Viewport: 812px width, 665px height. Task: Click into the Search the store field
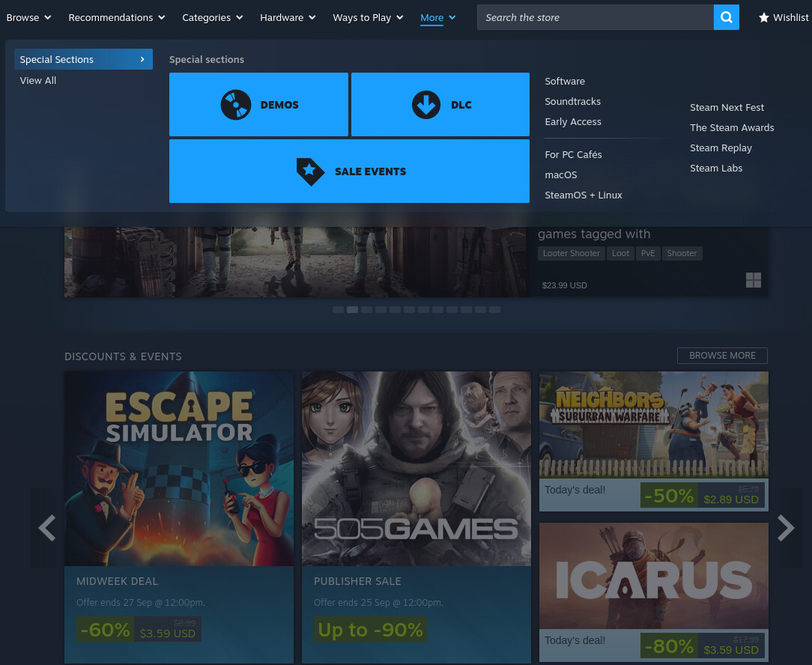click(x=595, y=17)
